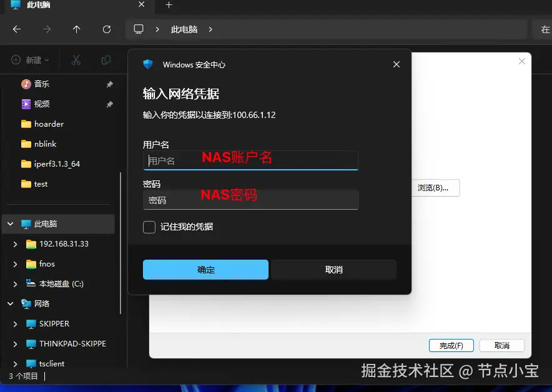Collapse the 此电脑 tree section
The image size is (552, 392).
click(11, 224)
